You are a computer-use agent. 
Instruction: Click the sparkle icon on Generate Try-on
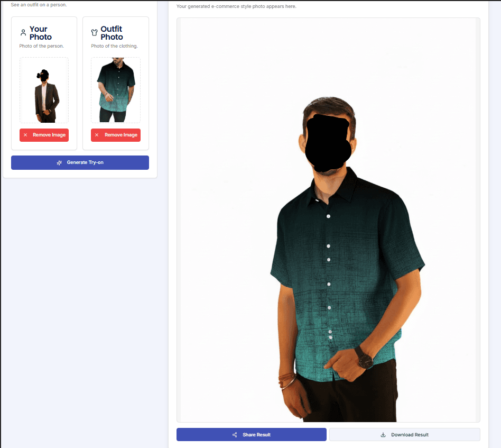point(59,162)
